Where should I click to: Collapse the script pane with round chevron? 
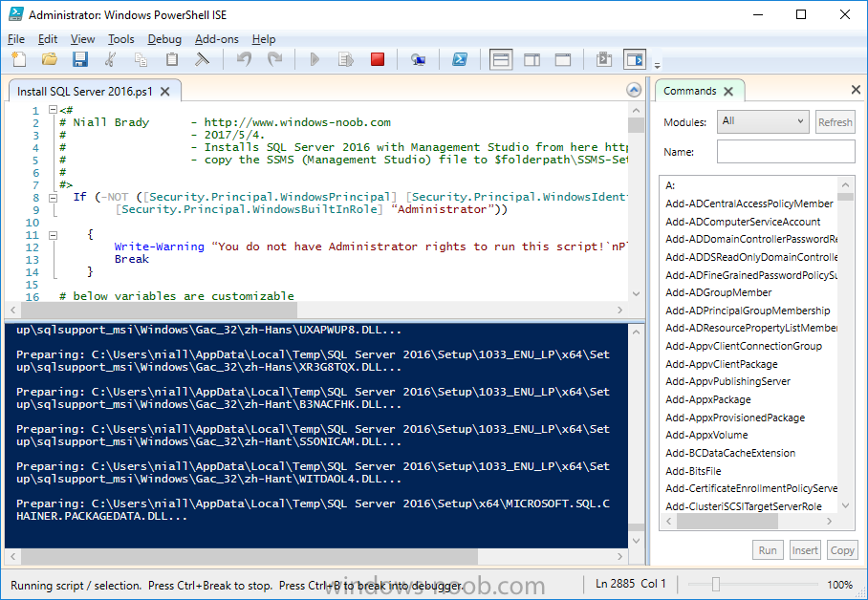[x=634, y=90]
